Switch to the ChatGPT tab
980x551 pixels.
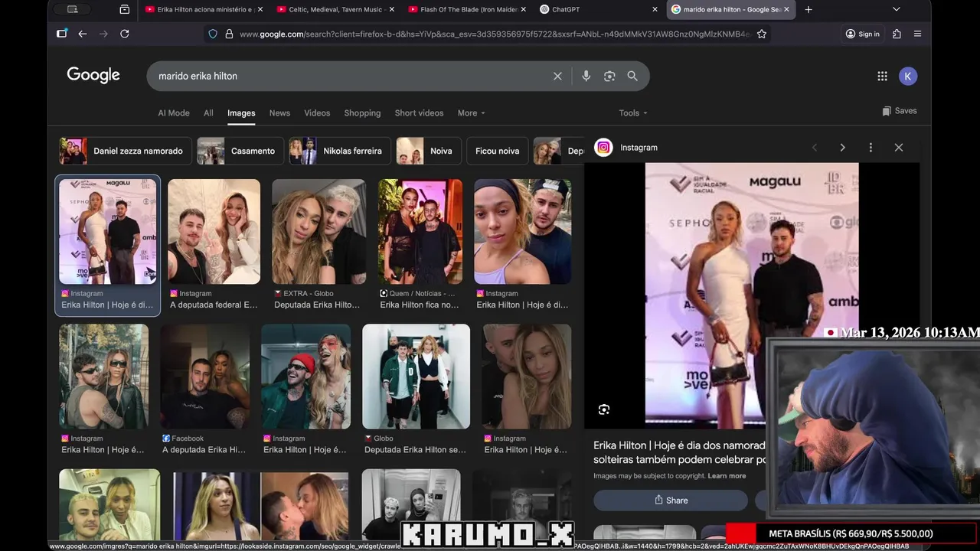[x=599, y=9]
